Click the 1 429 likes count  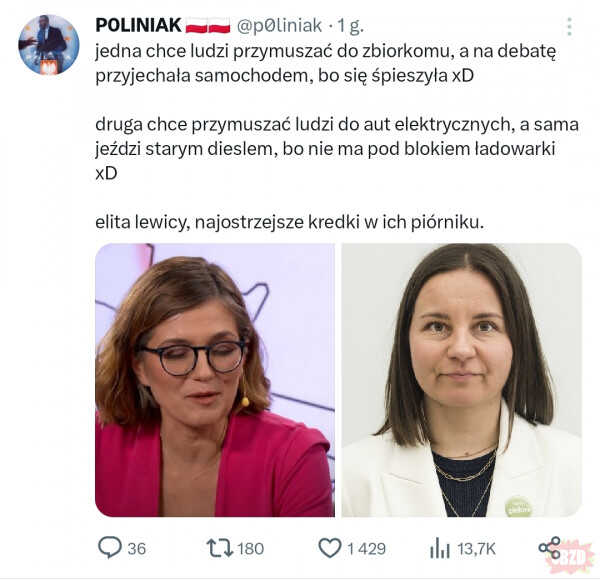366,549
